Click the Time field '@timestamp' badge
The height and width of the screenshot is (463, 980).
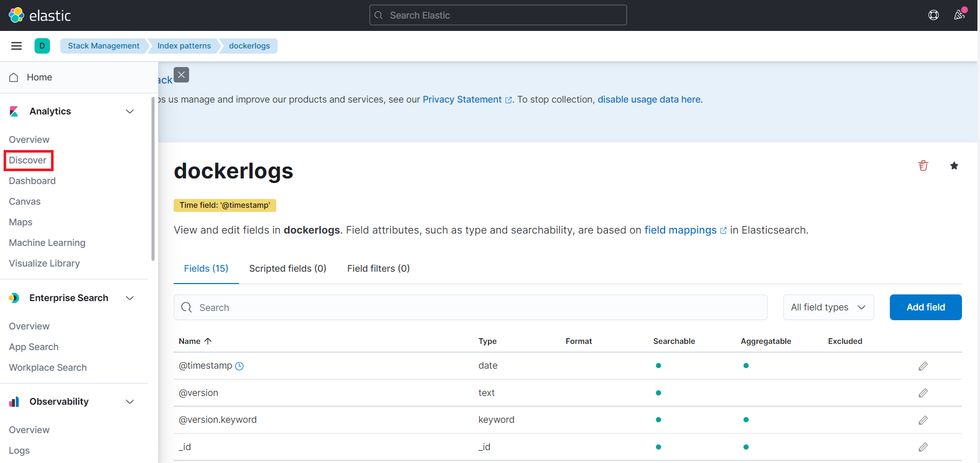click(225, 205)
